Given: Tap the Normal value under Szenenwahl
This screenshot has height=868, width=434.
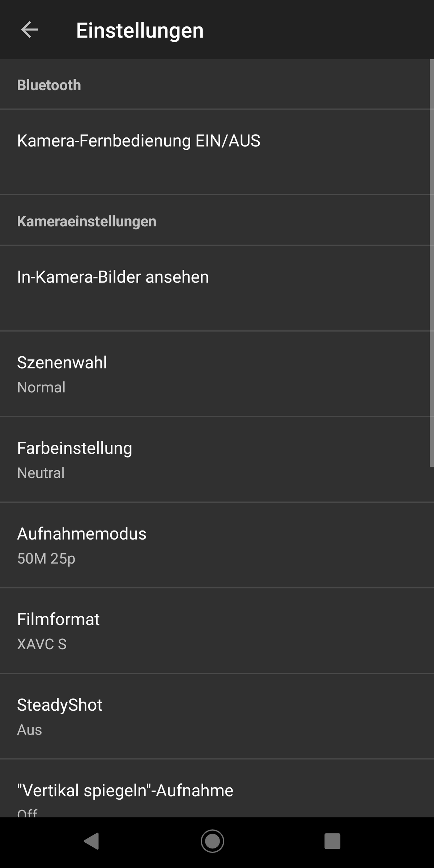Looking at the screenshot, I should click(x=41, y=387).
